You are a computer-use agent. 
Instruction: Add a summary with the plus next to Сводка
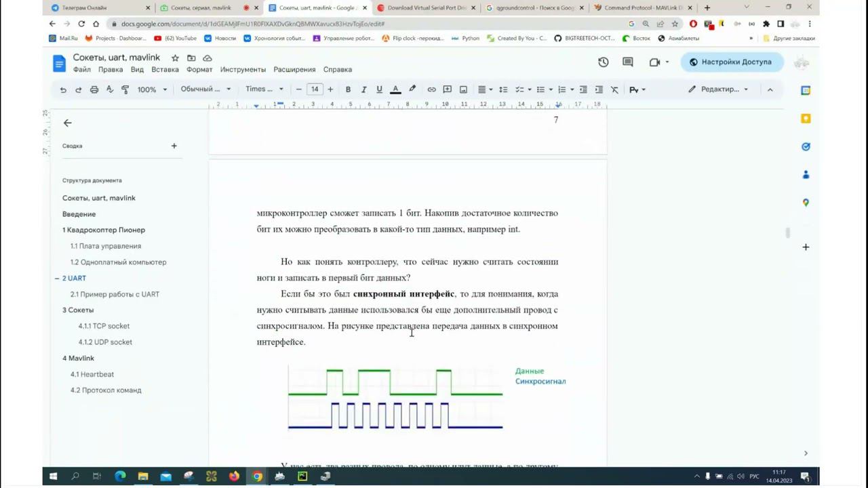pyautogui.click(x=174, y=146)
